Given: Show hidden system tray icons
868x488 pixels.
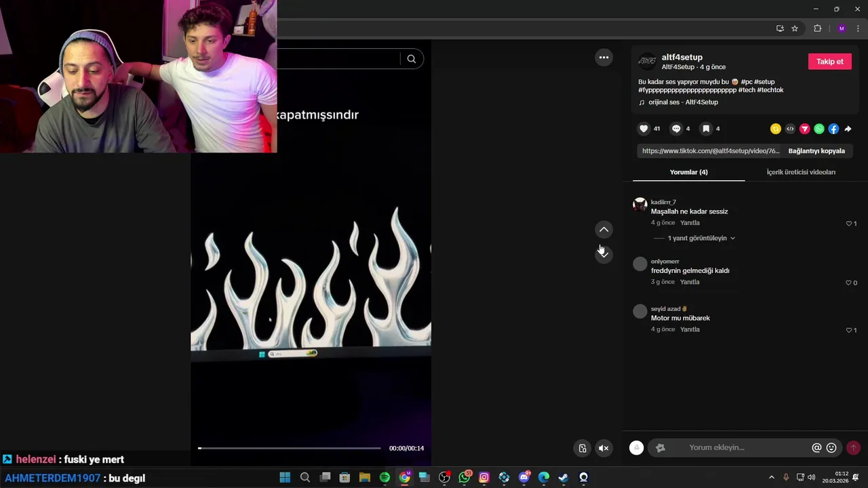Looking at the screenshot, I should (x=771, y=477).
